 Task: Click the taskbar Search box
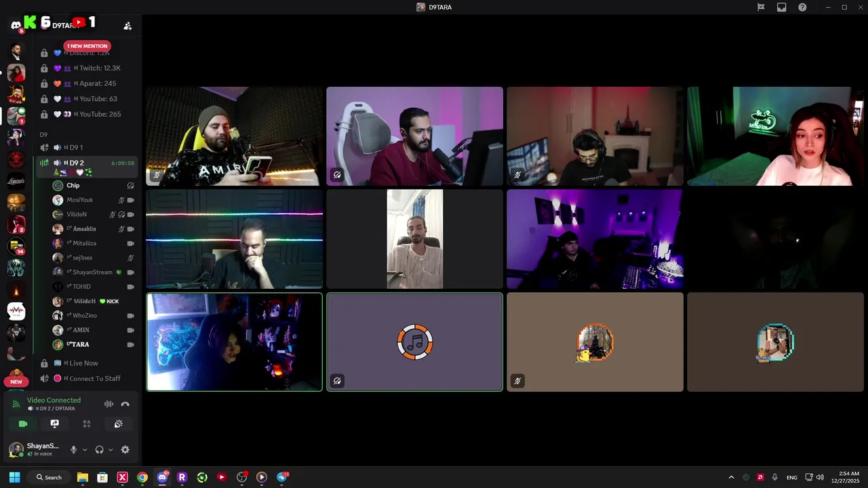49,477
